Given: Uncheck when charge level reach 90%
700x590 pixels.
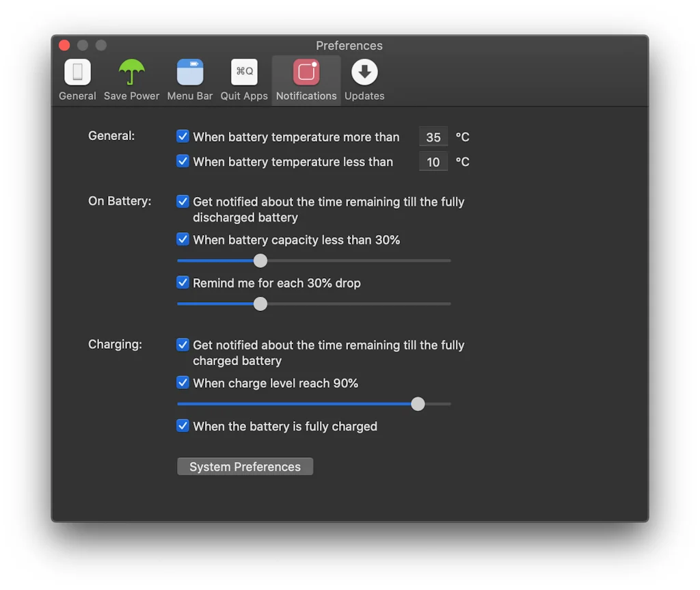Looking at the screenshot, I should coord(183,383).
